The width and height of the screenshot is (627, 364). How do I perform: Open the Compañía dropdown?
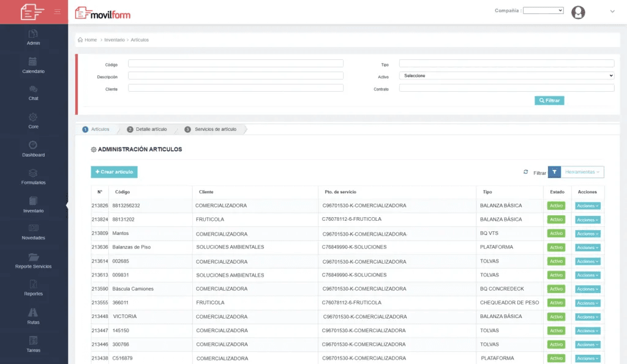click(x=543, y=10)
